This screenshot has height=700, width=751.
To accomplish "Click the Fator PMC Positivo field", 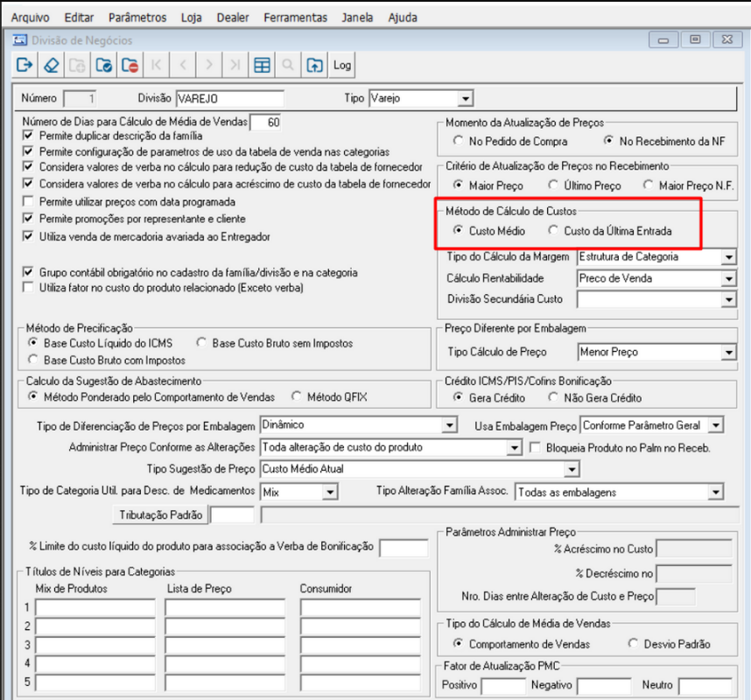I will pyautogui.click(x=503, y=686).
